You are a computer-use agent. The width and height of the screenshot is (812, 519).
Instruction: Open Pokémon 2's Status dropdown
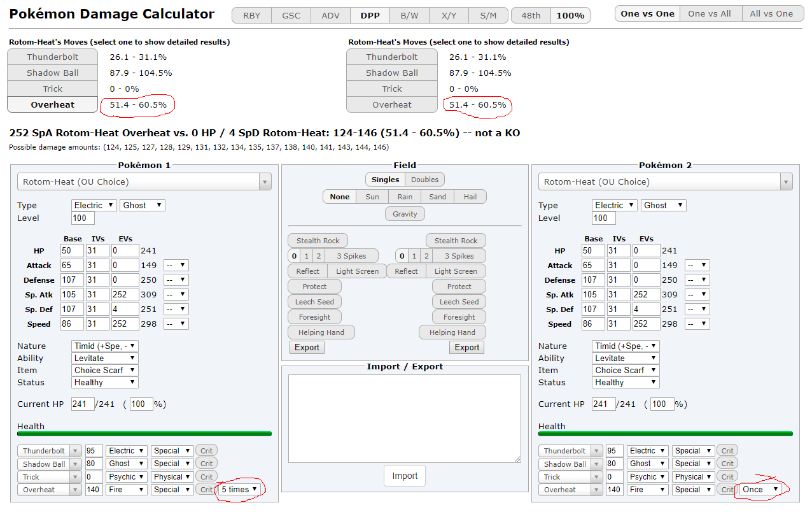tap(626, 382)
